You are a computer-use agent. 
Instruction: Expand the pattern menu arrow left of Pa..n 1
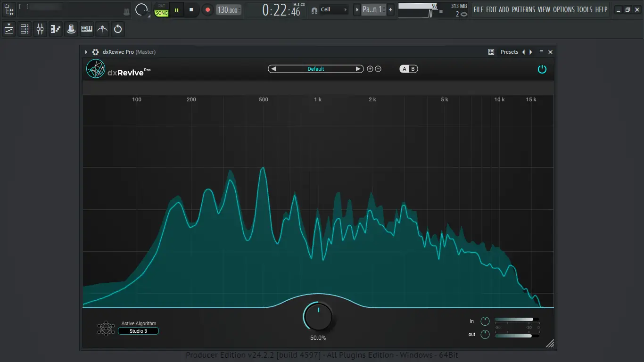[x=357, y=9]
